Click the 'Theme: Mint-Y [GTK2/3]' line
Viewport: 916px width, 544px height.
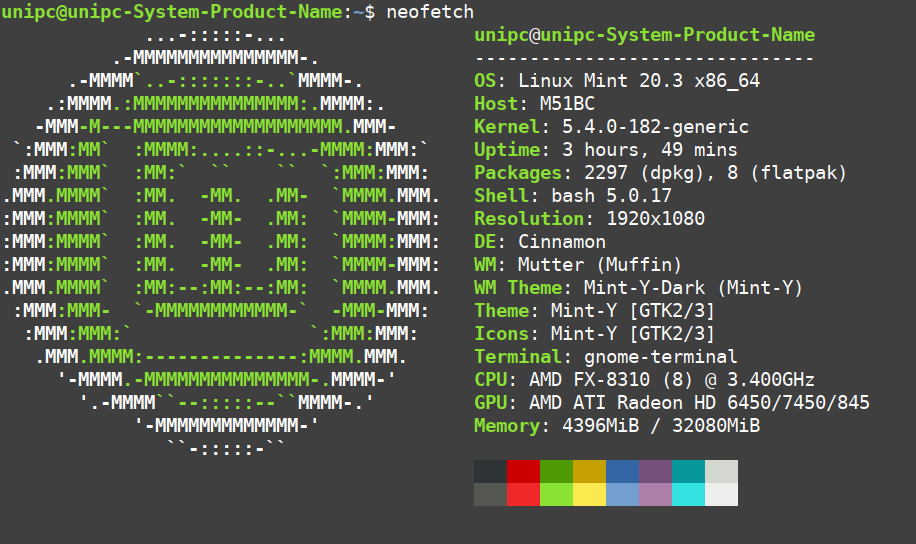[595, 311]
